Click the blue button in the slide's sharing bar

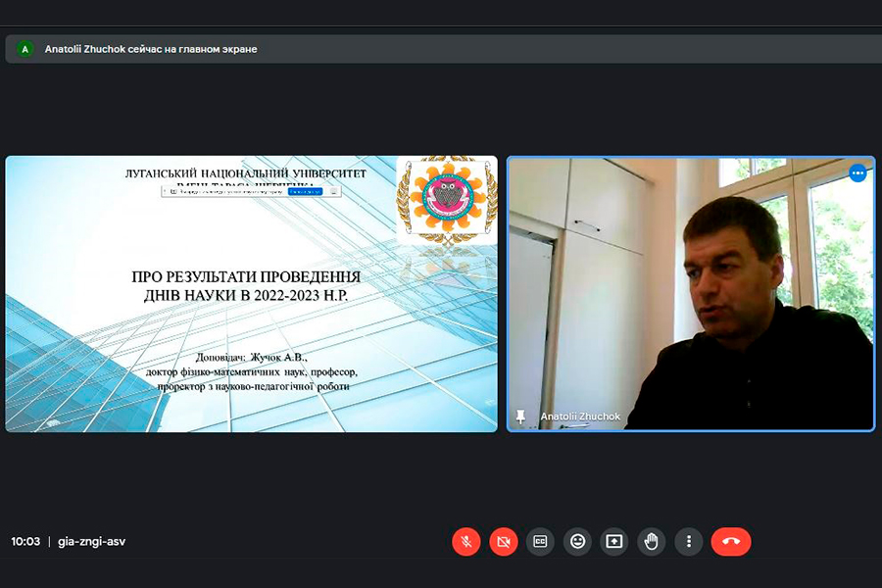pos(305,191)
